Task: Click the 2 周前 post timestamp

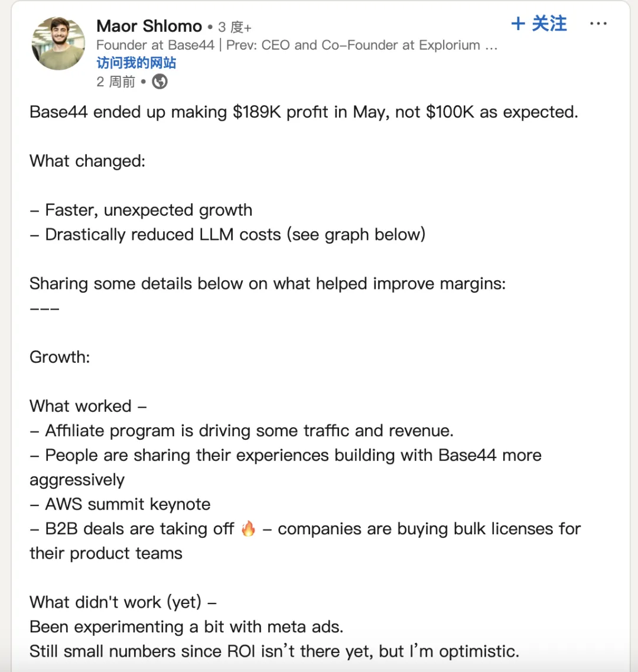Action: pos(116,82)
